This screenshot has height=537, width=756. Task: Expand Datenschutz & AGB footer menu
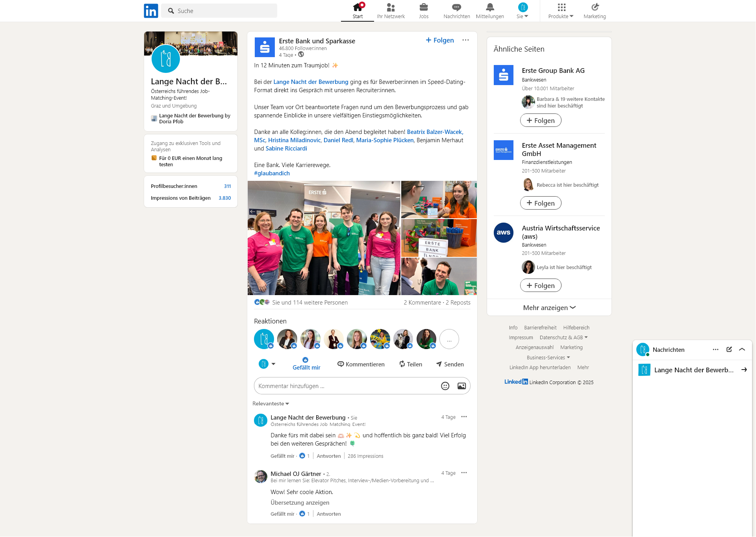click(563, 338)
